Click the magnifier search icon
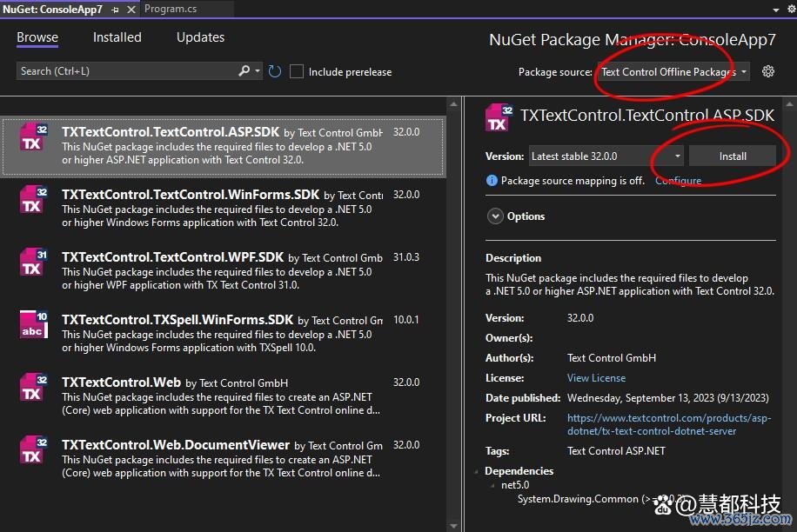This screenshot has width=797, height=532. [244, 71]
